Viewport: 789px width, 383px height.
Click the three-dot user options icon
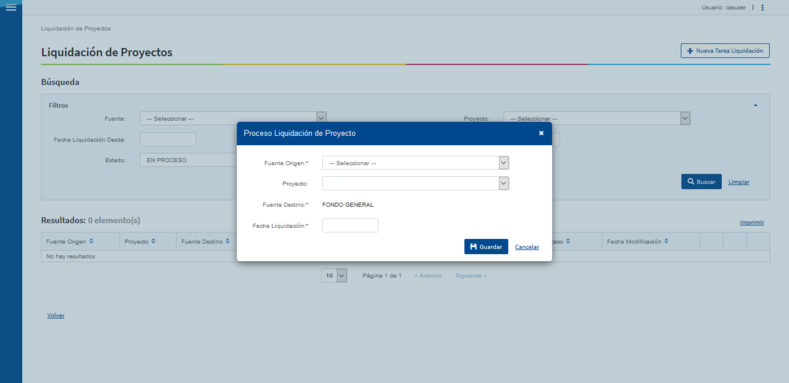762,8
